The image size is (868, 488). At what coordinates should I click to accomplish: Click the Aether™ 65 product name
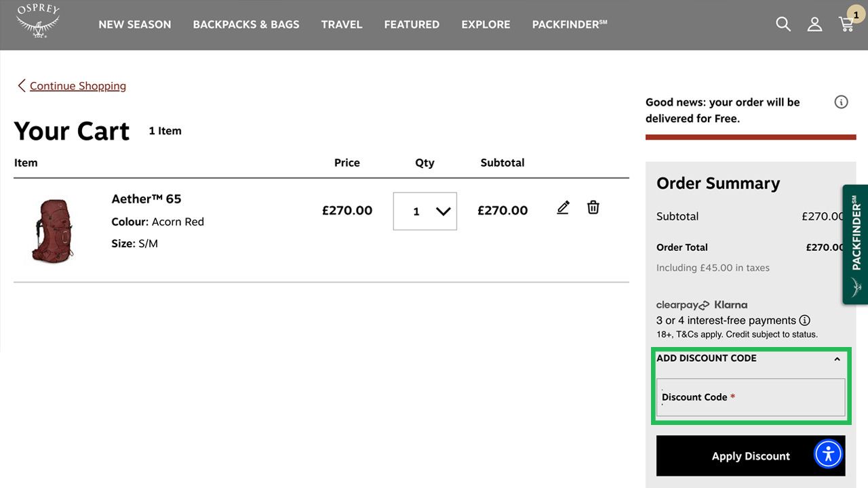[146, 199]
